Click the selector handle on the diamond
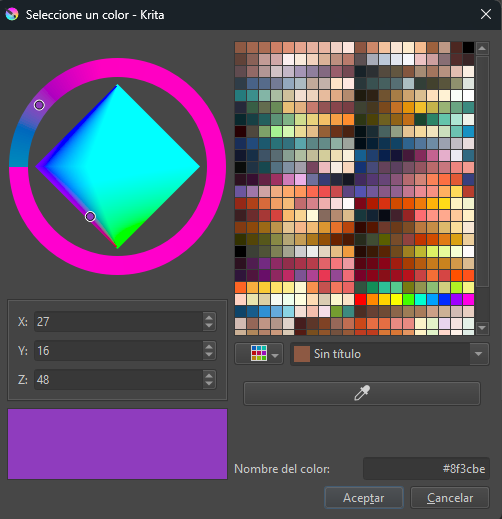Image resolution: width=502 pixels, height=519 pixels. (x=90, y=217)
